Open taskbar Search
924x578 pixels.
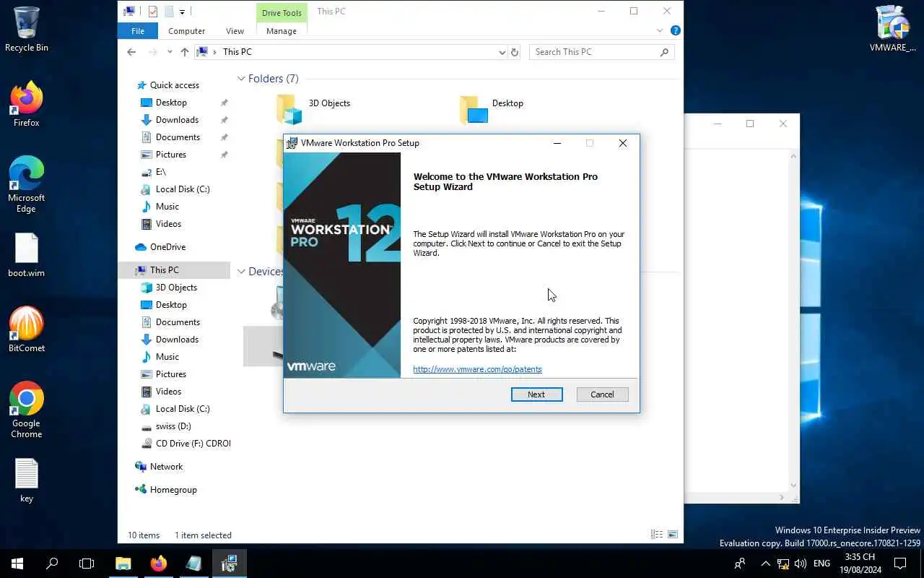(x=52, y=564)
